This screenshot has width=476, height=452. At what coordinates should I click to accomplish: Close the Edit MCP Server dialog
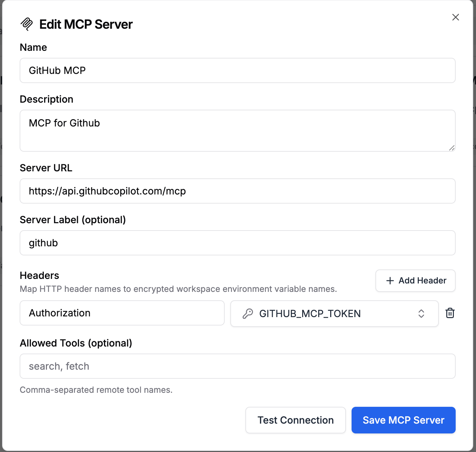(x=455, y=17)
